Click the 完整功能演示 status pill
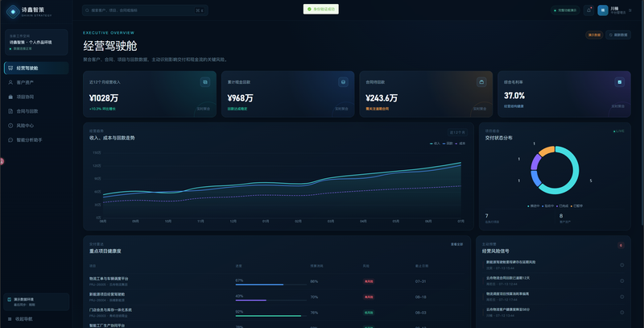Viewport: 644px width, 328px height. (565, 10)
